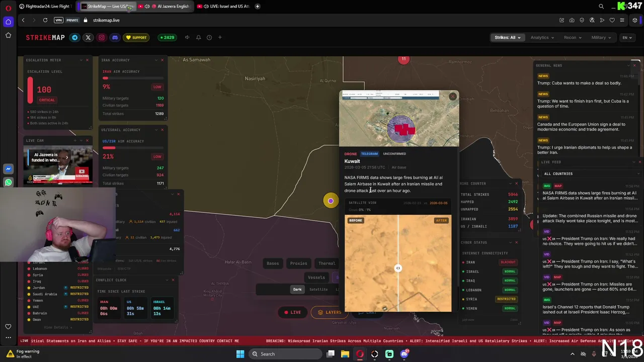Click the Kuwait strike map thumbnail

(x=399, y=119)
